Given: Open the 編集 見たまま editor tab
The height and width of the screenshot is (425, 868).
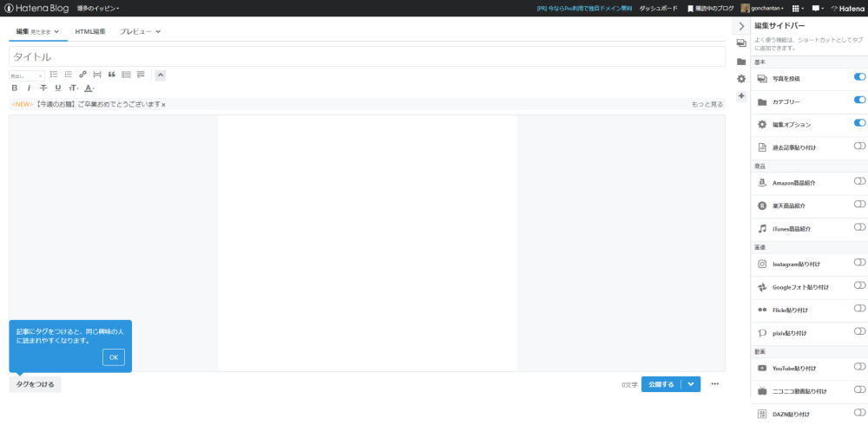Looking at the screenshot, I should coord(37,31).
